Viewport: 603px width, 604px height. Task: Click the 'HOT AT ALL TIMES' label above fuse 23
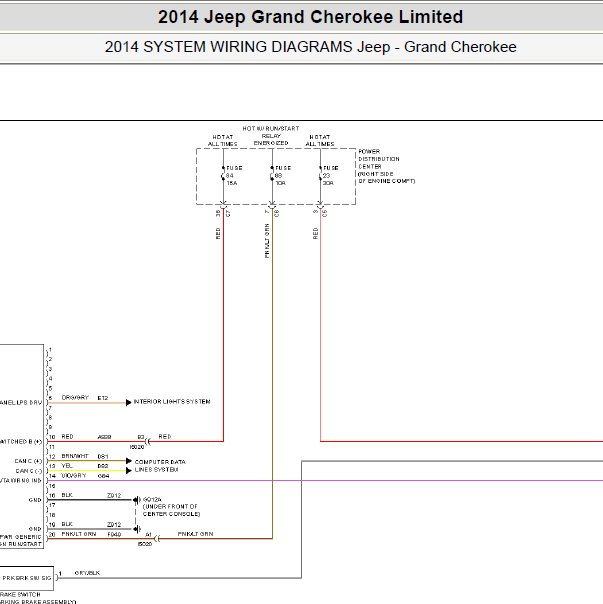pos(320,140)
